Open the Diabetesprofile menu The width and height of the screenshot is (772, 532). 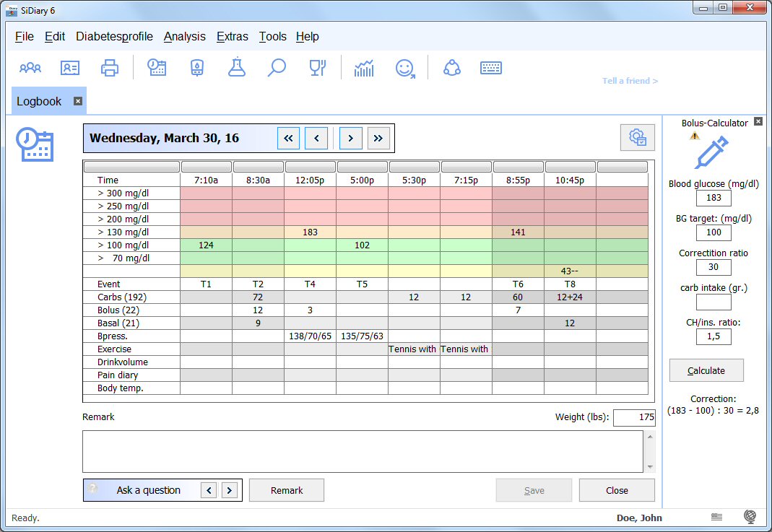[x=114, y=37]
